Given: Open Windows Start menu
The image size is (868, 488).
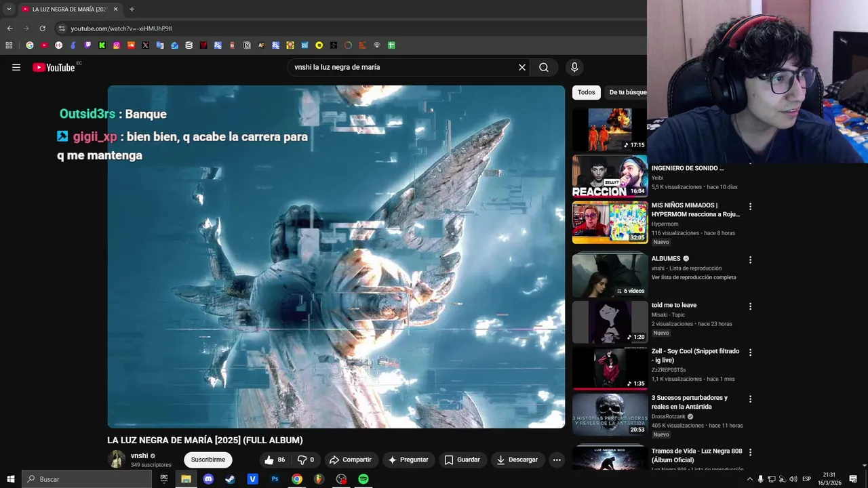Looking at the screenshot, I should tap(11, 479).
